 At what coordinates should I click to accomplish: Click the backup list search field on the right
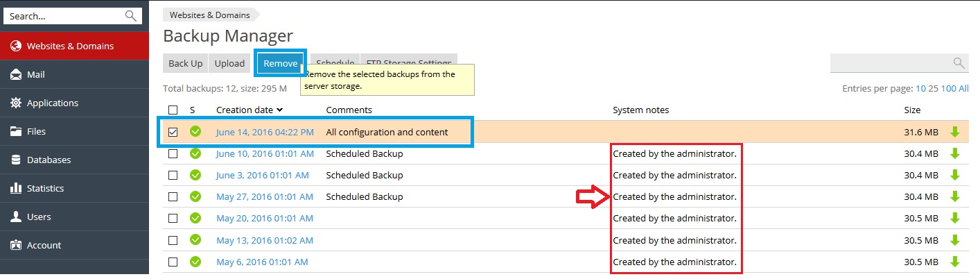891,63
